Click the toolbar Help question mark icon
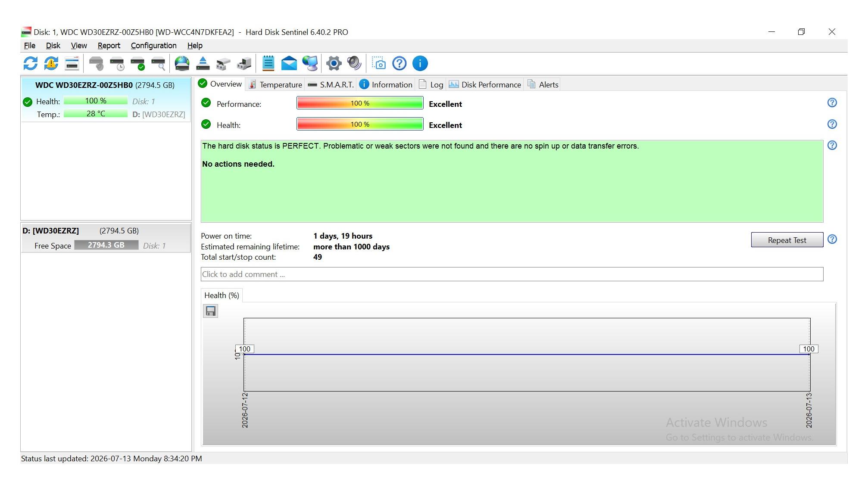Screen dimensions: 868x488 (x=400, y=63)
